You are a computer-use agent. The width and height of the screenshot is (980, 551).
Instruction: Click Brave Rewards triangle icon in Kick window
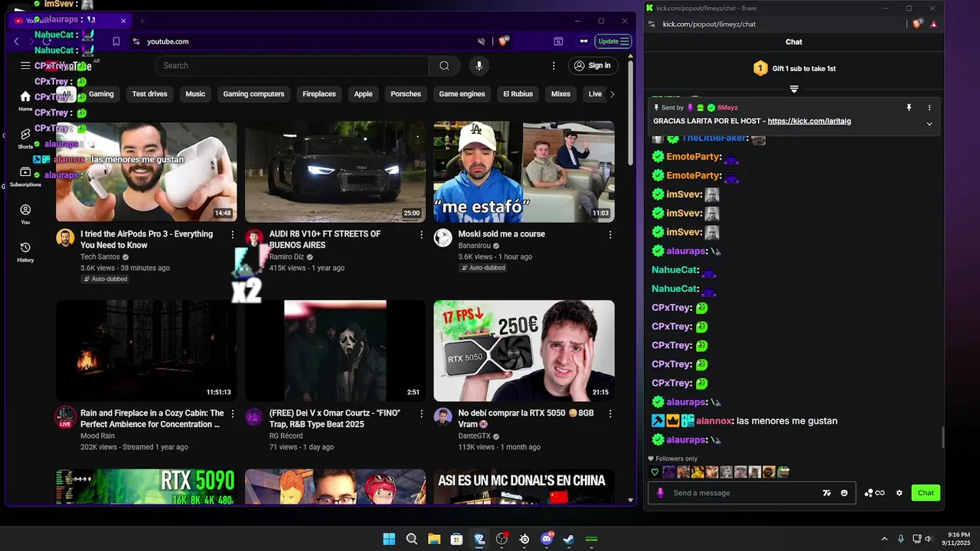tap(933, 24)
